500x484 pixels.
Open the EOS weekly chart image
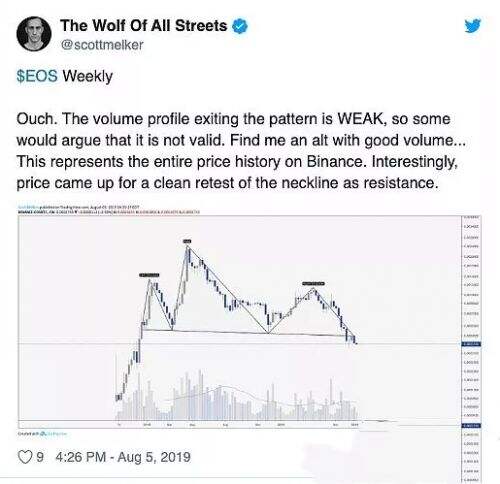coord(249,321)
